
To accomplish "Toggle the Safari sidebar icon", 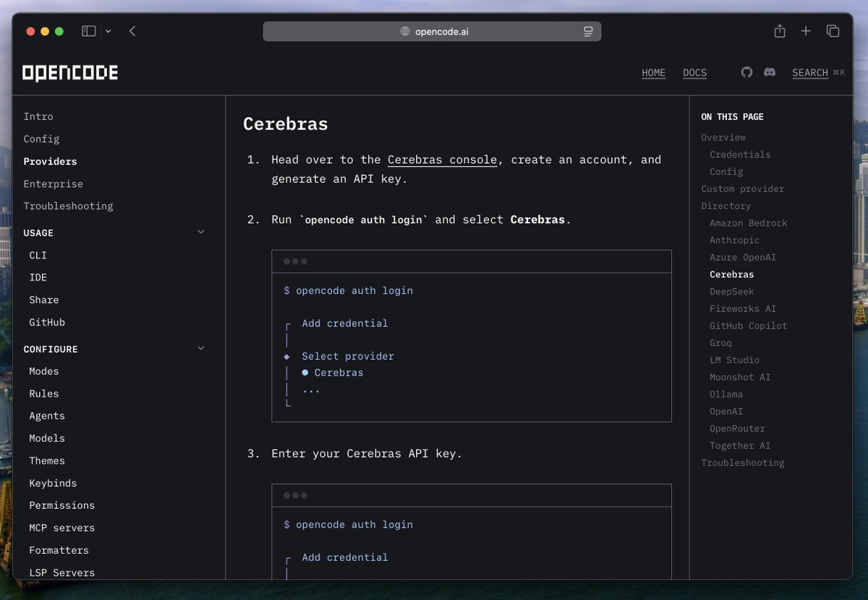I will [x=89, y=31].
